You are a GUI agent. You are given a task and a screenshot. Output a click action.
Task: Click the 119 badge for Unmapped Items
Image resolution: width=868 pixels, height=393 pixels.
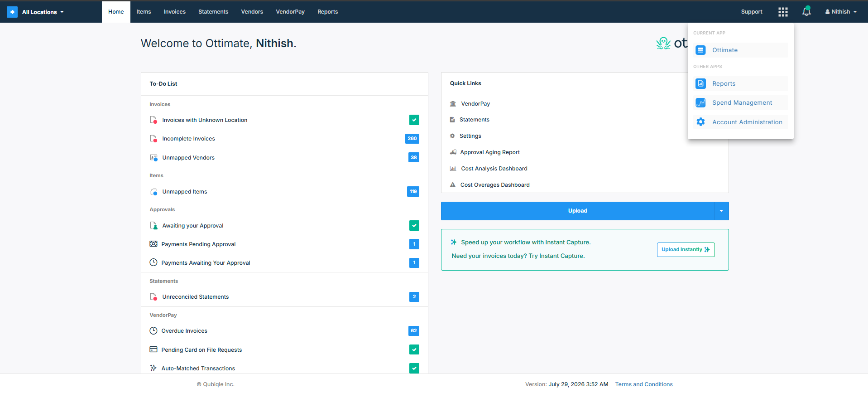413,192
